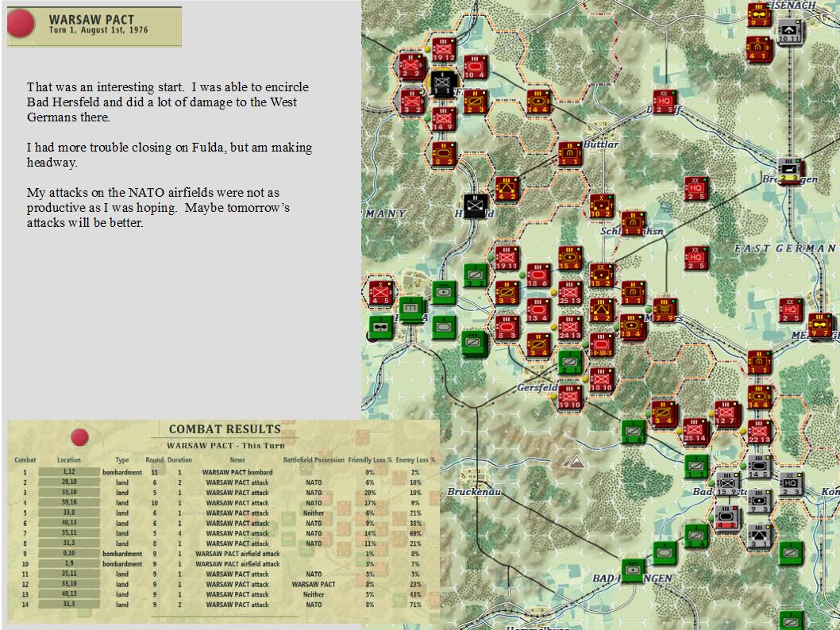Click the 'Turn 1, August 1st, 1976' date text
Screen dimensions: 840x630
pos(98,30)
